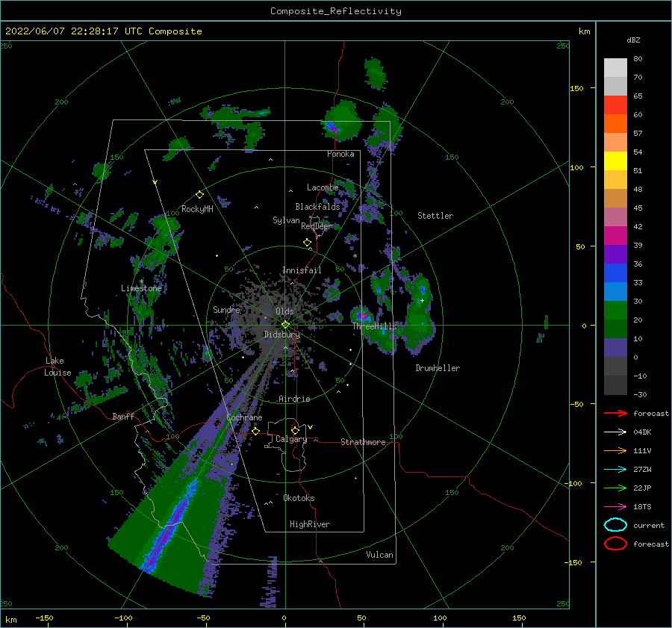Viewport: 672px width, 628px height.
Task: Select the light blue 30-33 dBZ swatch
Action: click(615, 292)
